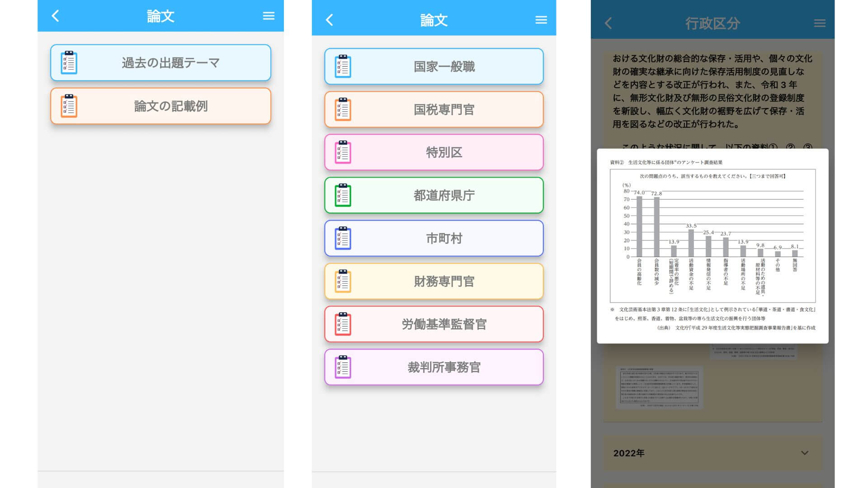Choose 裁判所事務官 entry

point(444,367)
